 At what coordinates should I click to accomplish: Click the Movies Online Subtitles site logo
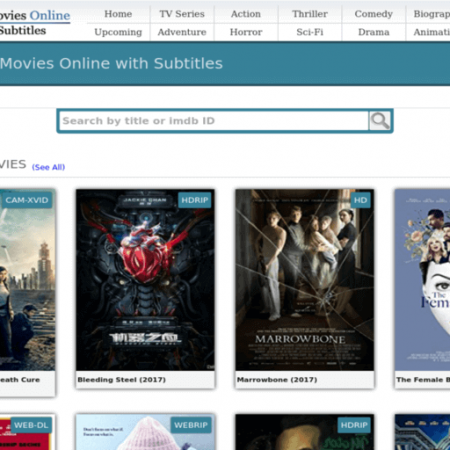(35, 23)
